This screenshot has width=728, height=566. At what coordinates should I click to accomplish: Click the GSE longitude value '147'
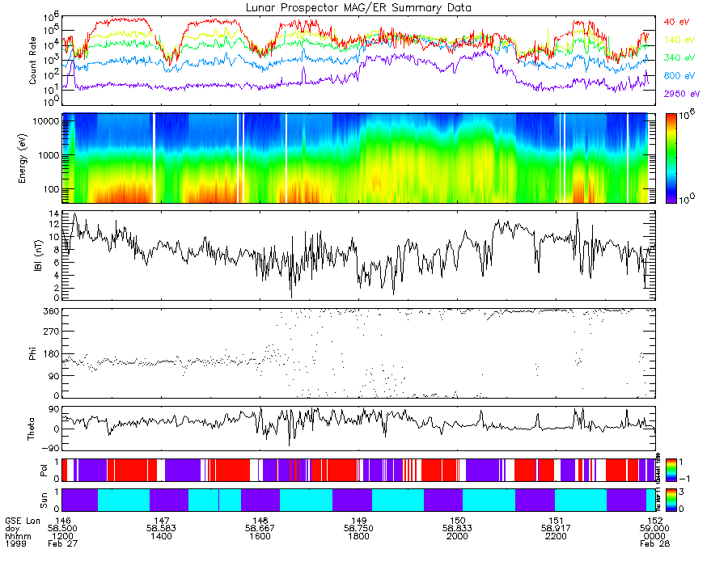click(161, 521)
